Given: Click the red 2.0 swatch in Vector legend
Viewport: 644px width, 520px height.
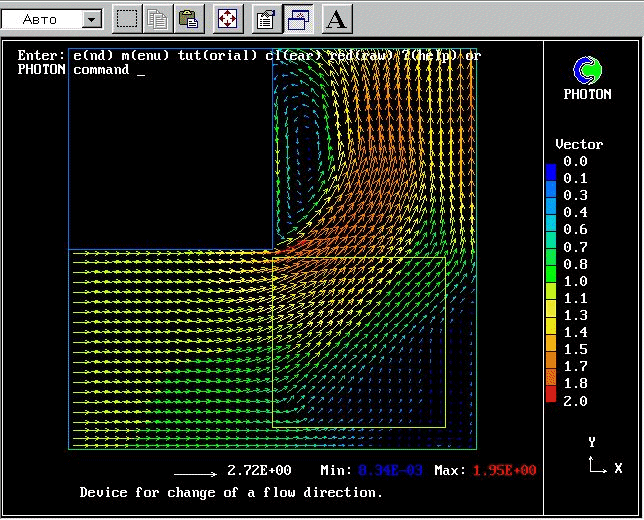Looking at the screenshot, I should coord(551,394).
